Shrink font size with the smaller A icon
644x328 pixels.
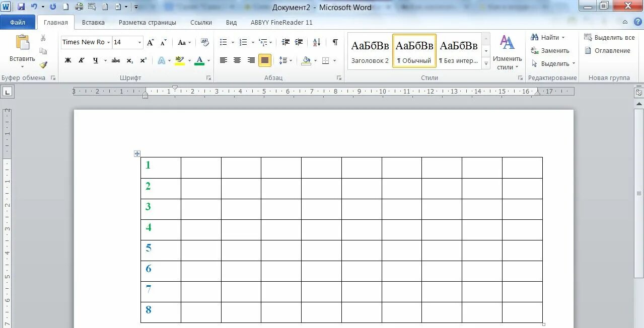coord(163,42)
